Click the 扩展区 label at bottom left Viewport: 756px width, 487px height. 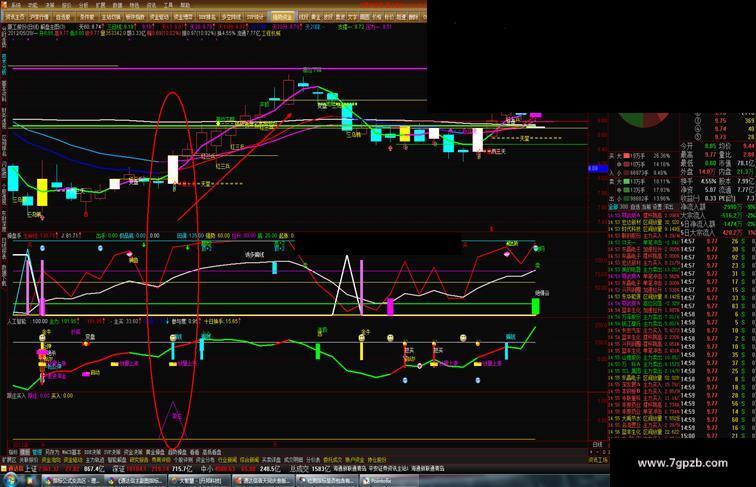(9, 460)
